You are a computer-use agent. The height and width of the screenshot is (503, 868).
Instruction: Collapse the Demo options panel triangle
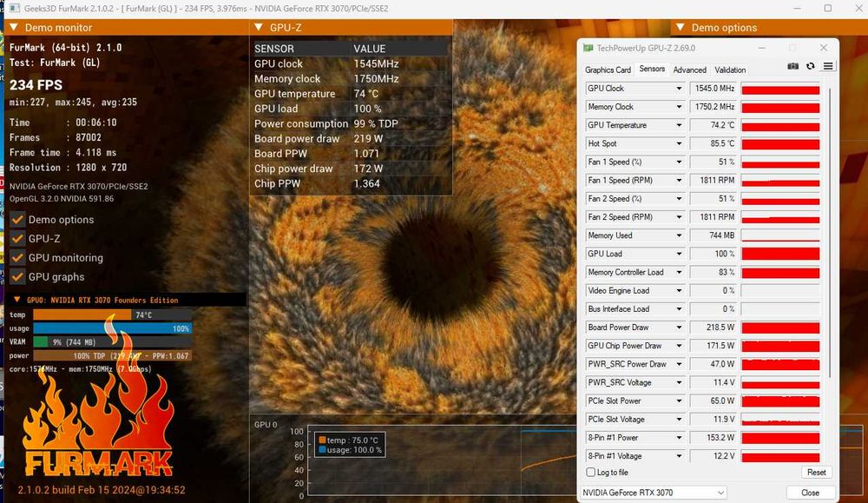(x=681, y=28)
